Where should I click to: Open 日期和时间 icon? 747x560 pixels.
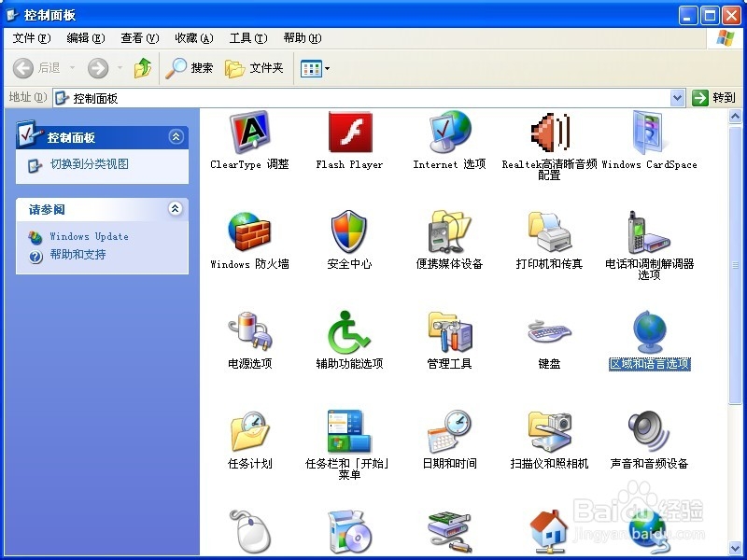click(x=450, y=431)
